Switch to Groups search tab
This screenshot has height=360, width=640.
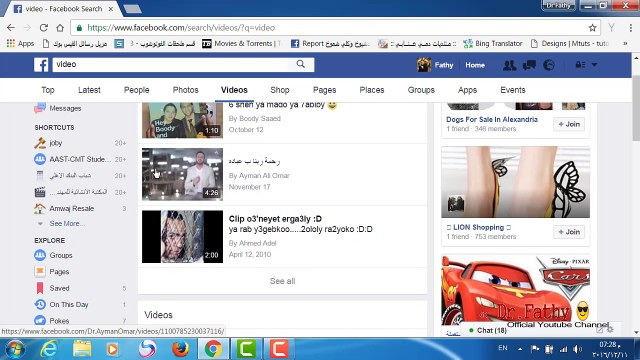pos(421,90)
